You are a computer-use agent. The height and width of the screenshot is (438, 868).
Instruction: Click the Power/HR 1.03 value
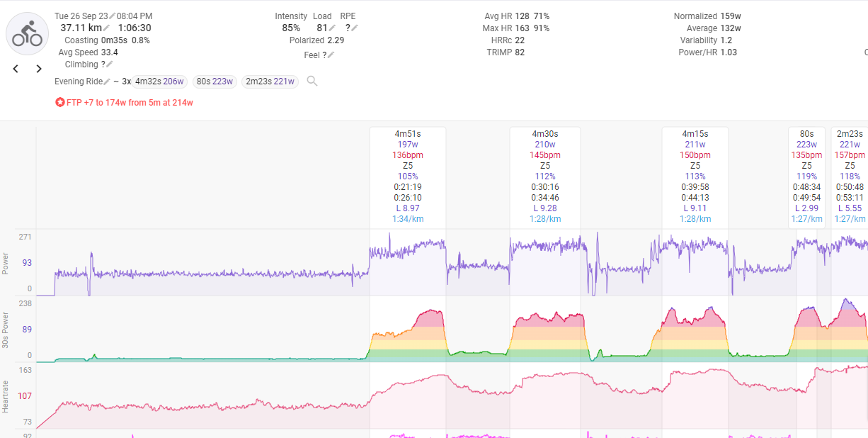point(729,52)
